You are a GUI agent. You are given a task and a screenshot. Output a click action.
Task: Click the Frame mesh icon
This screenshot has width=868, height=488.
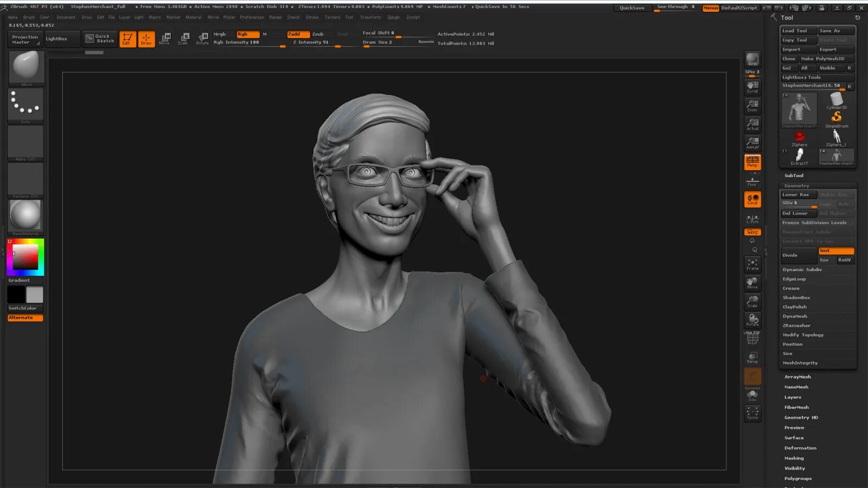pos(752,265)
